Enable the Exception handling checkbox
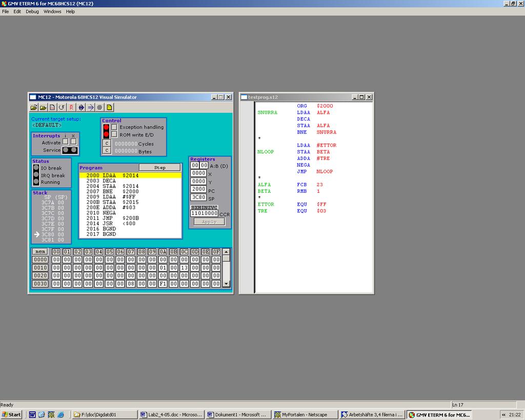The width and height of the screenshot is (525, 420). pos(114,127)
